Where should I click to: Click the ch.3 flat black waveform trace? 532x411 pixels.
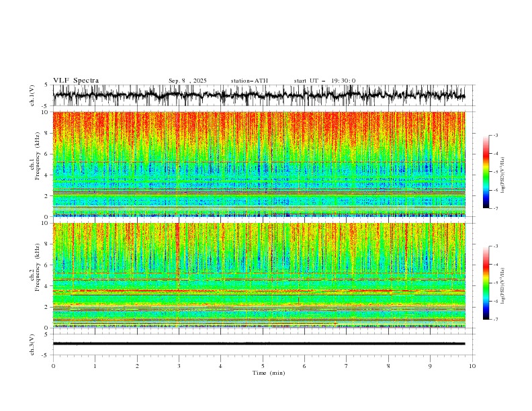[x=259, y=344]
